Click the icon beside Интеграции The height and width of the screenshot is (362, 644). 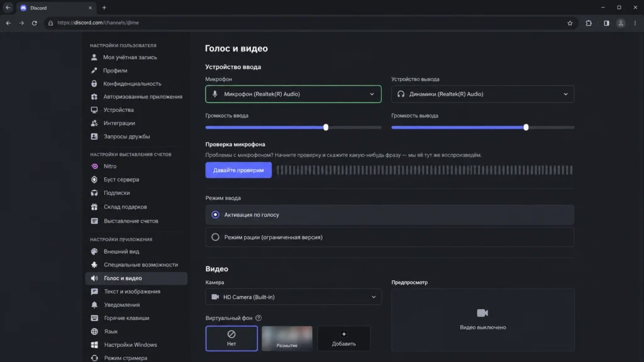(x=94, y=123)
